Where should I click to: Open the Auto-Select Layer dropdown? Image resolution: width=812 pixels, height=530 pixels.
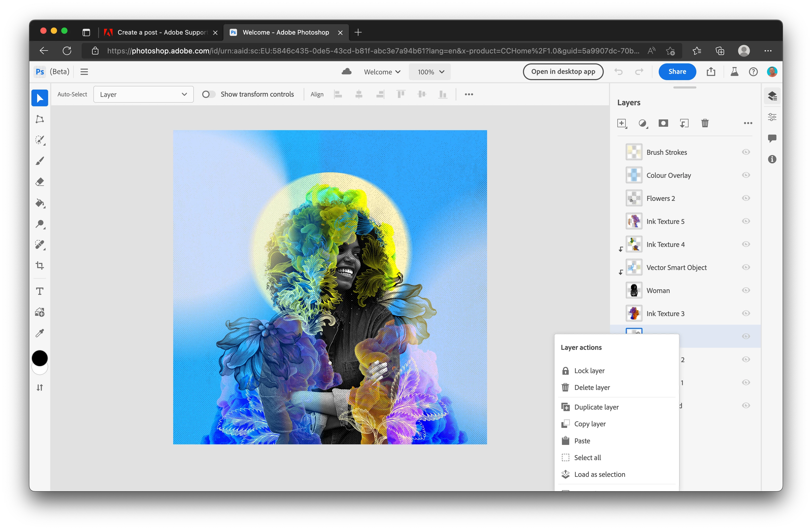click(x=143, y=94)
